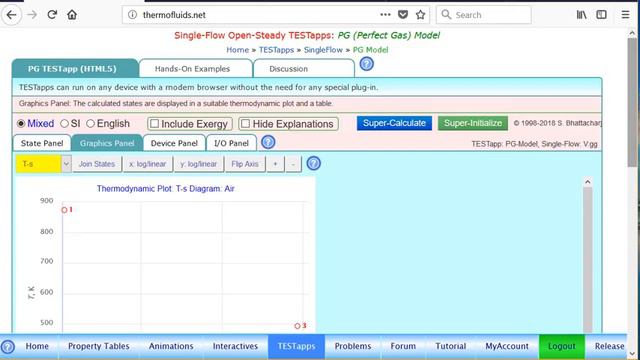
Task: Click the browser page vertical scrollbar
Action: (632, 102)
